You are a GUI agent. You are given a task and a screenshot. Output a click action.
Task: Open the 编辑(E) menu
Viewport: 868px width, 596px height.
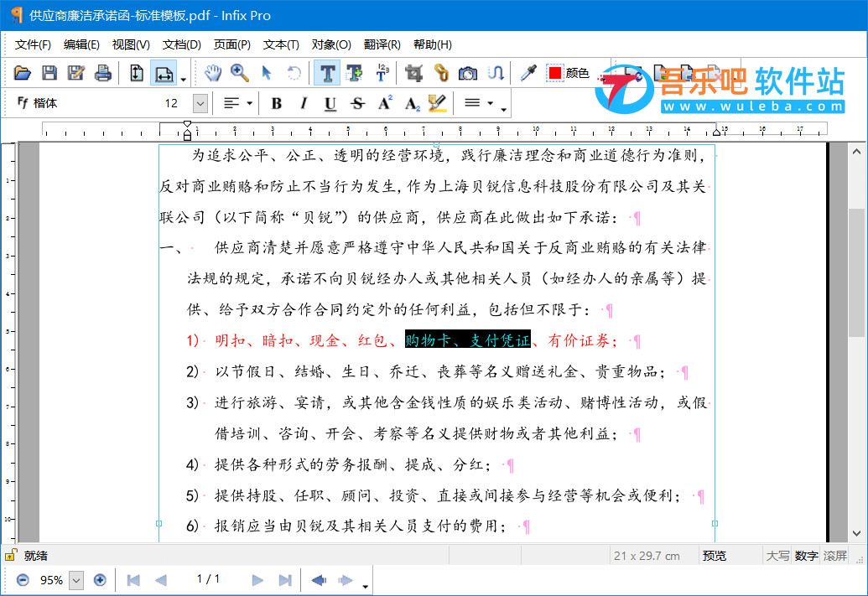(x=81, y=44)
